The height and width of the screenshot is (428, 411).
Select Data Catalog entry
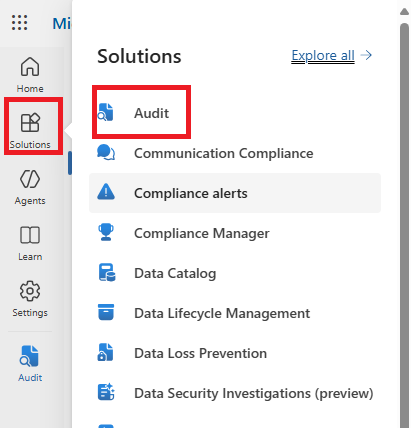[x=175, y=273]
